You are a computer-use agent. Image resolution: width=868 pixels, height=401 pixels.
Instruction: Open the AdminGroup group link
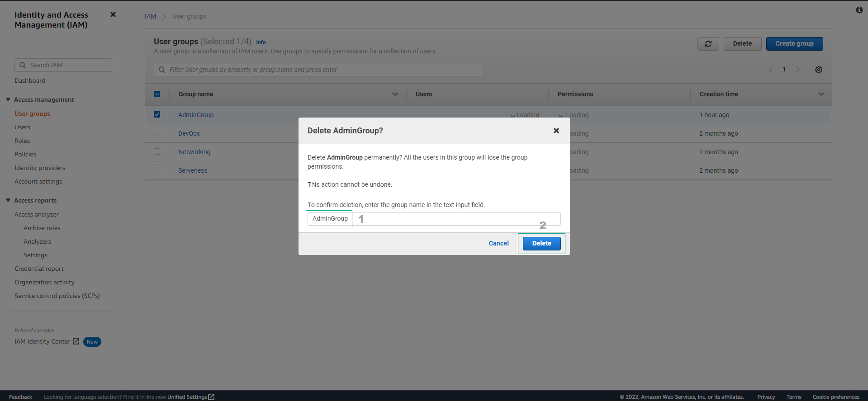pos(196,115)
